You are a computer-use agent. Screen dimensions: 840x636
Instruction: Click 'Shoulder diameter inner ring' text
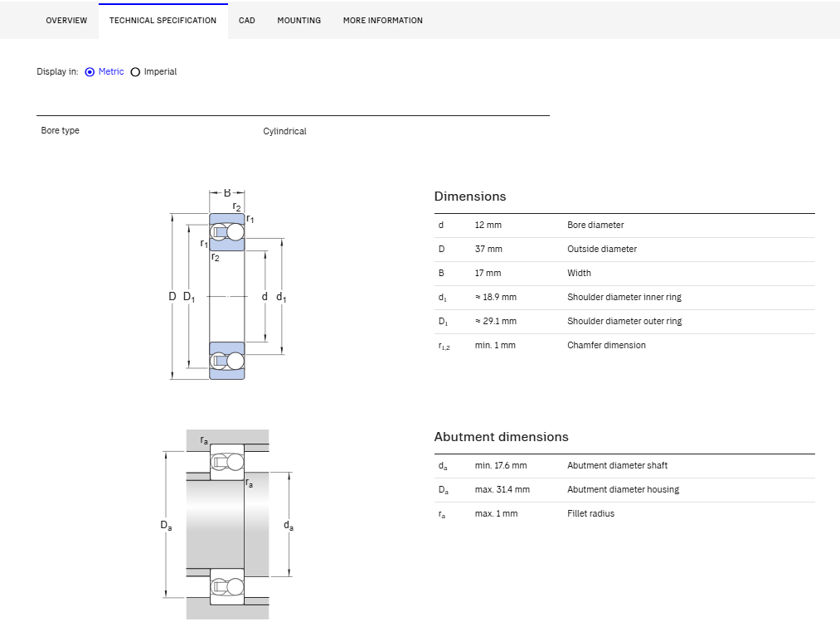click(624, 298)
